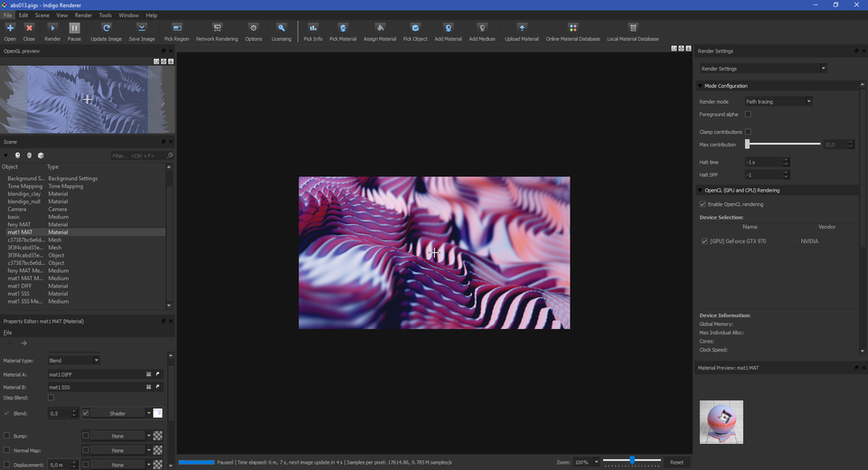Open the Scene menu
The height and width of the screenshot is (470, 868).
pyautogui.click(x=42, y=15)
